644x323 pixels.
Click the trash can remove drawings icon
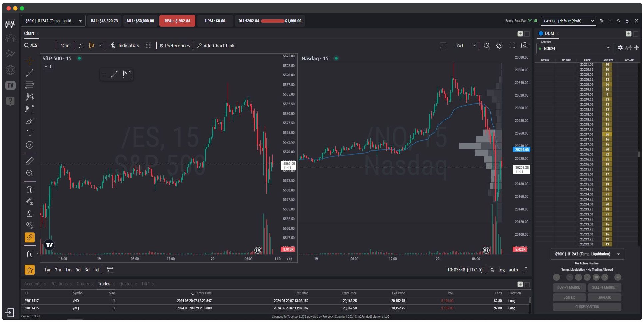click(x=30, y=254)
